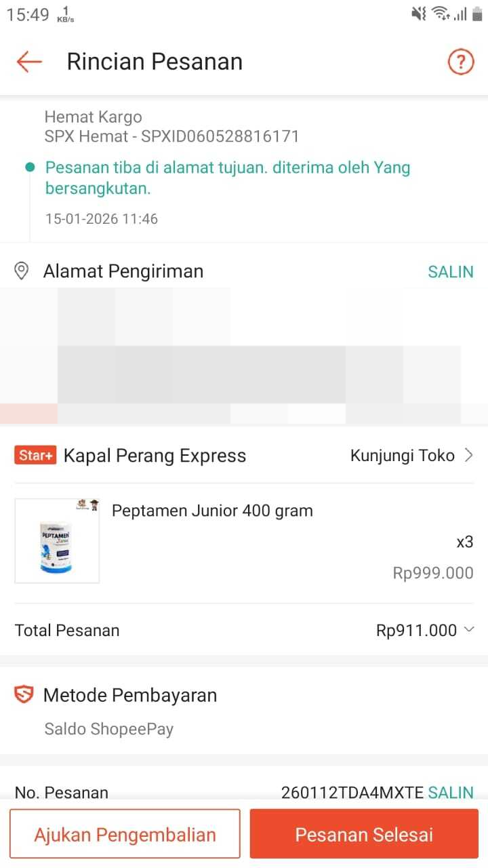Tap the location pin icon
Screen dimensions: 488x868
coord(22,272)
